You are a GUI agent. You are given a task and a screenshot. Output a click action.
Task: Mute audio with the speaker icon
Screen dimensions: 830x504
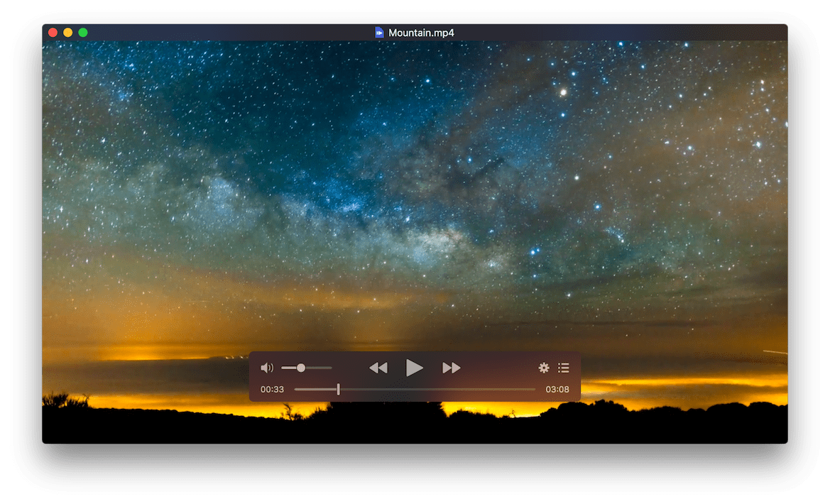coord(267,368)
